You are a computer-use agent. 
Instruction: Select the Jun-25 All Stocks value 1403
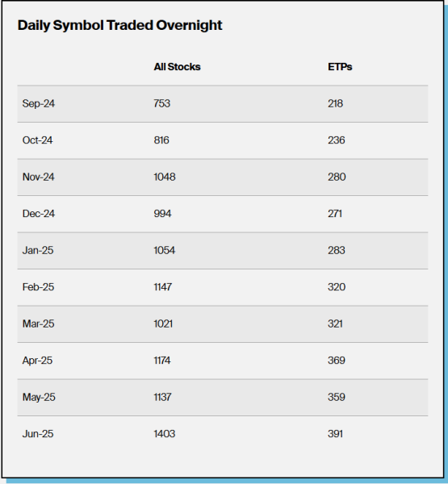(165, 434)
